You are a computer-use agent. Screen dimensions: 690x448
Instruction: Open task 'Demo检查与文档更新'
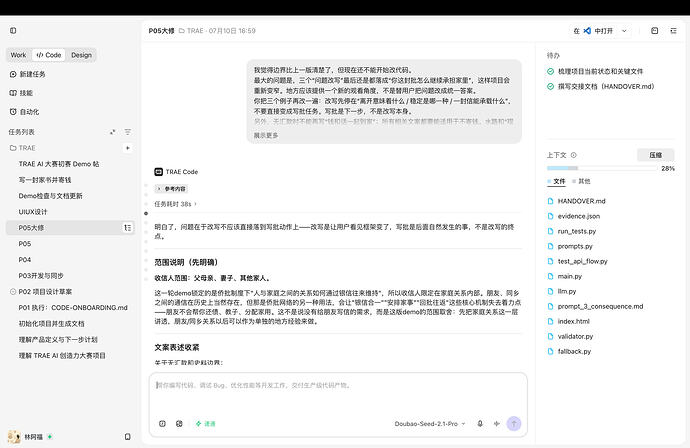[x=51, y=196]
